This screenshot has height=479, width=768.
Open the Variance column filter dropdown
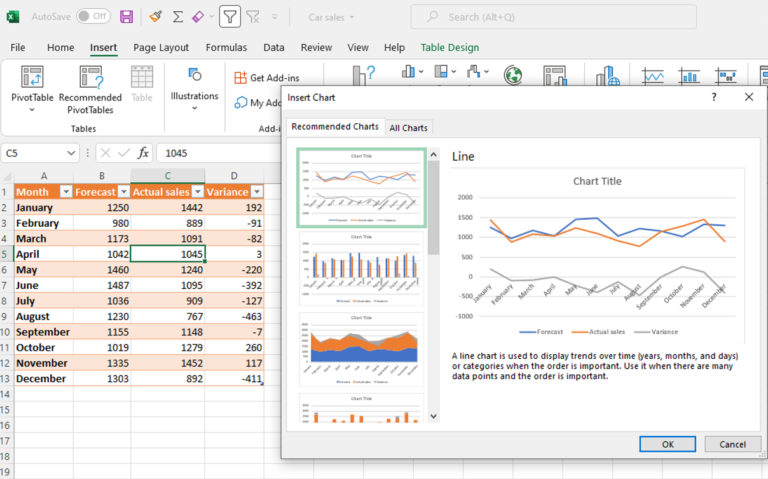[x=257, y=191]
